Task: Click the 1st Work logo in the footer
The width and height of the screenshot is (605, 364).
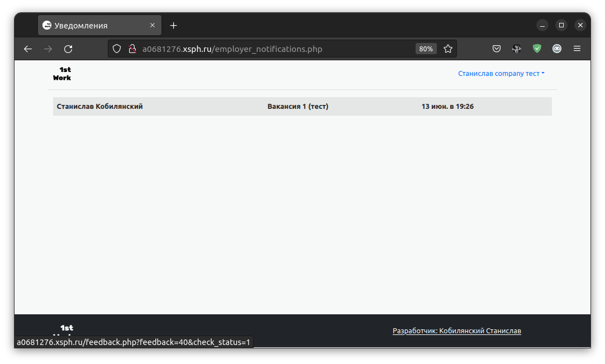Action: point(63,330)
